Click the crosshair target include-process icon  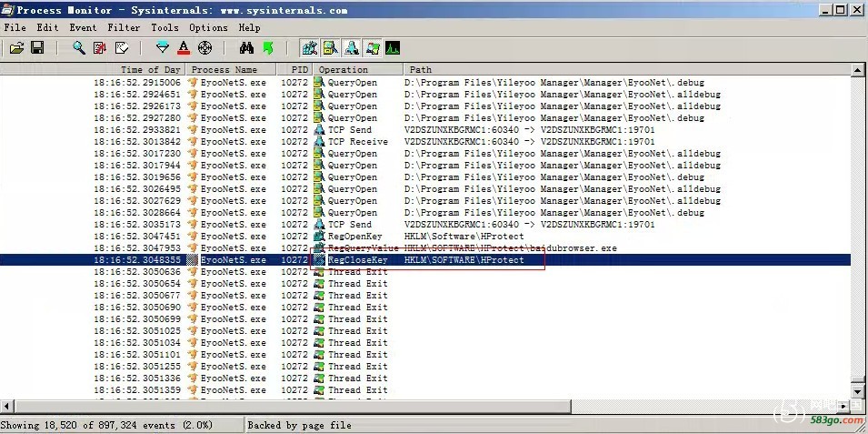click(x=205, y=48)
